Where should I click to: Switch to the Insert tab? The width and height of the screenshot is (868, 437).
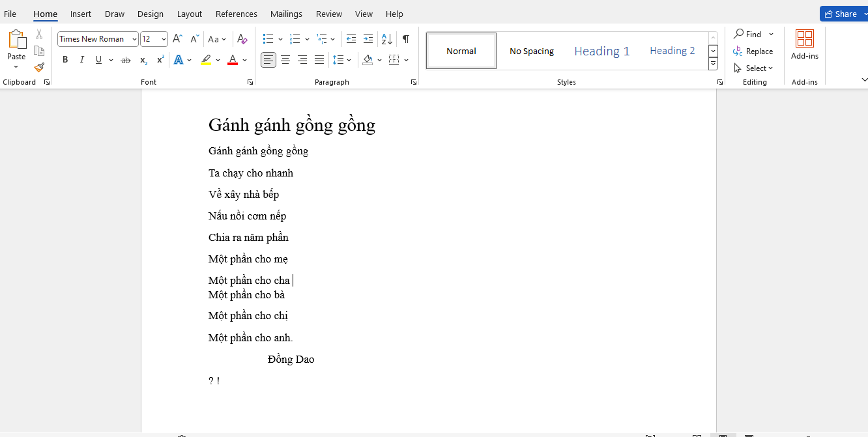(81, 14)
